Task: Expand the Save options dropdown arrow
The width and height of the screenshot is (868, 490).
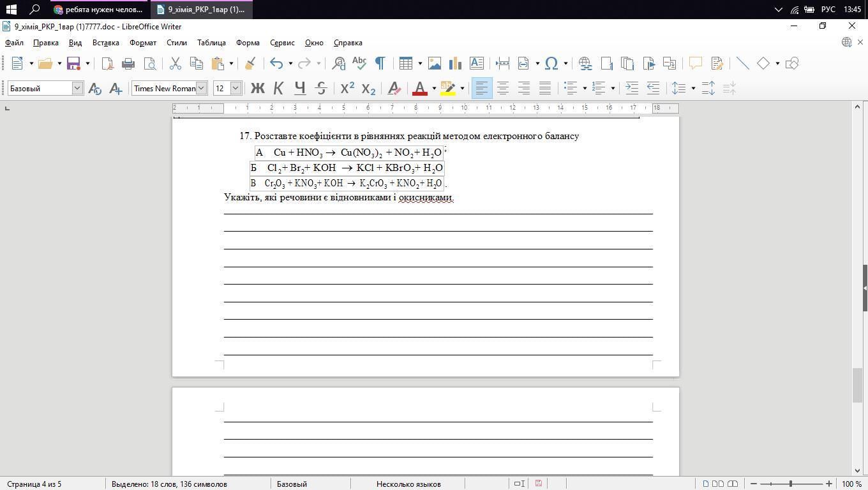Action: 87,63
